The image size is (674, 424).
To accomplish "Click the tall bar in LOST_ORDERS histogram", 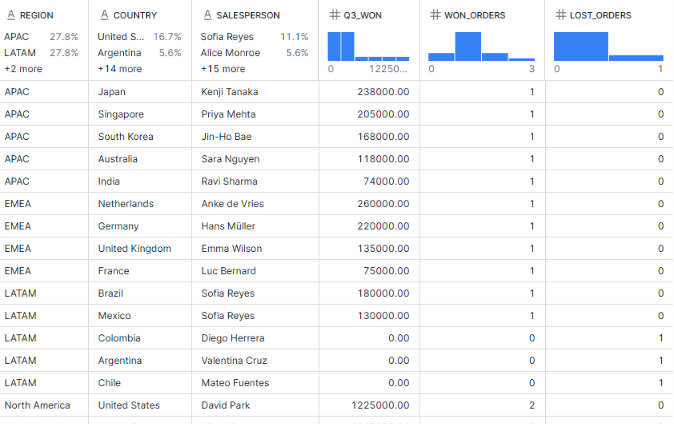I will [x=581, y=46].
